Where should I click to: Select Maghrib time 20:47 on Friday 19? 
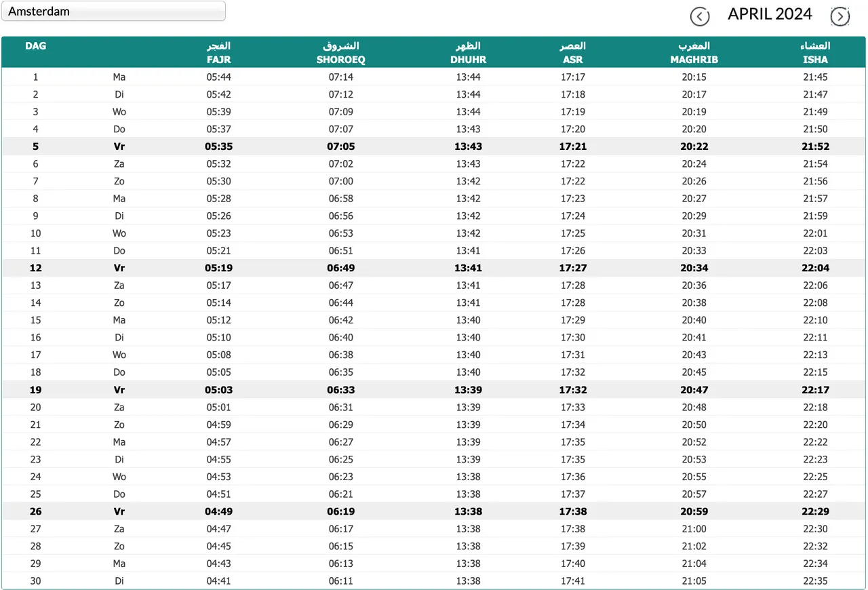point(694,390)
